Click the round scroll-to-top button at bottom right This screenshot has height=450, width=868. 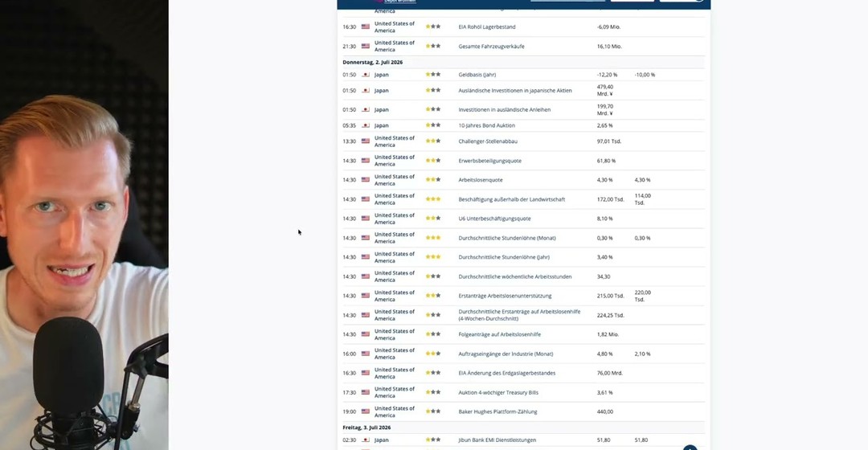point(690,448)
